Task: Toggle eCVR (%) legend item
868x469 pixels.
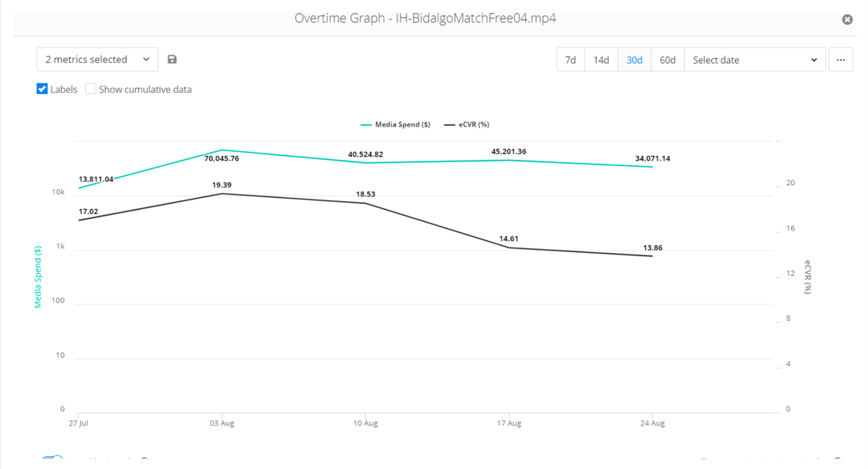Action: pyautogui.click(x=467, y=125)
